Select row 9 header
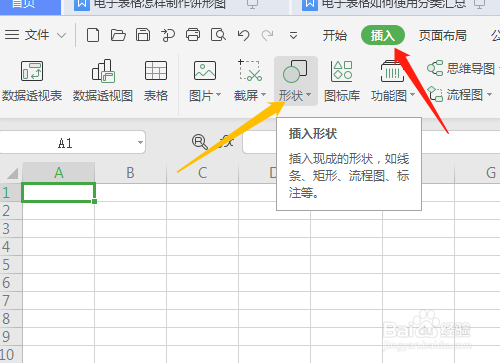Image resolution: width=500 pixels, height=363 pixels. [11, 336]
